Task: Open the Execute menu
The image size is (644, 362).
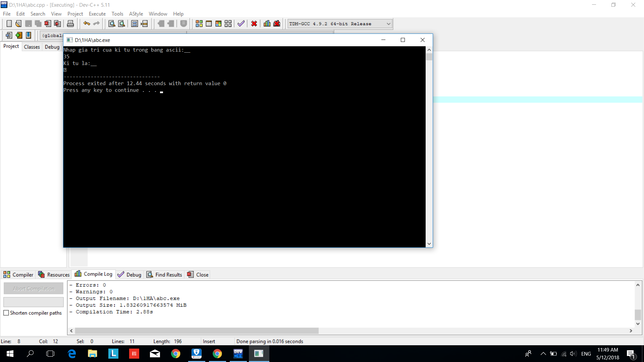Action: coord(97,14)
